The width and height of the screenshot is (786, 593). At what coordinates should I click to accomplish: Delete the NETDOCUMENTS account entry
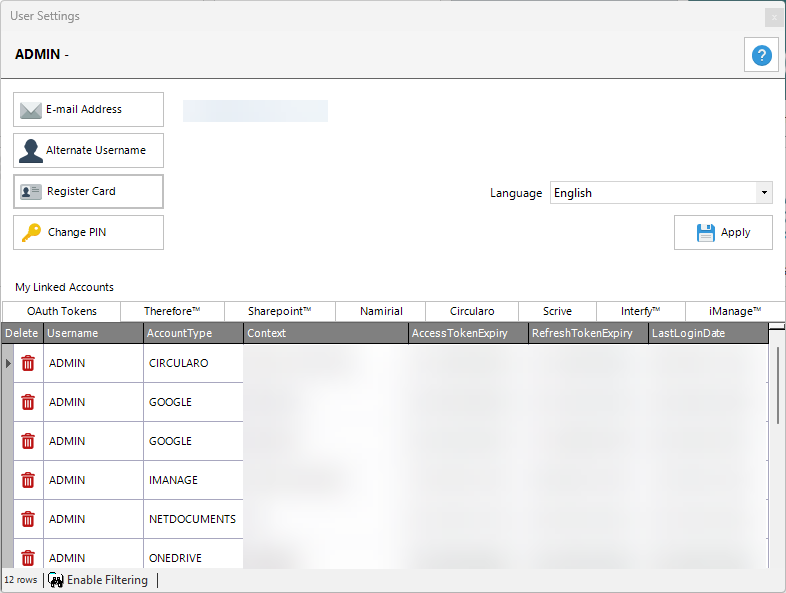28,519
